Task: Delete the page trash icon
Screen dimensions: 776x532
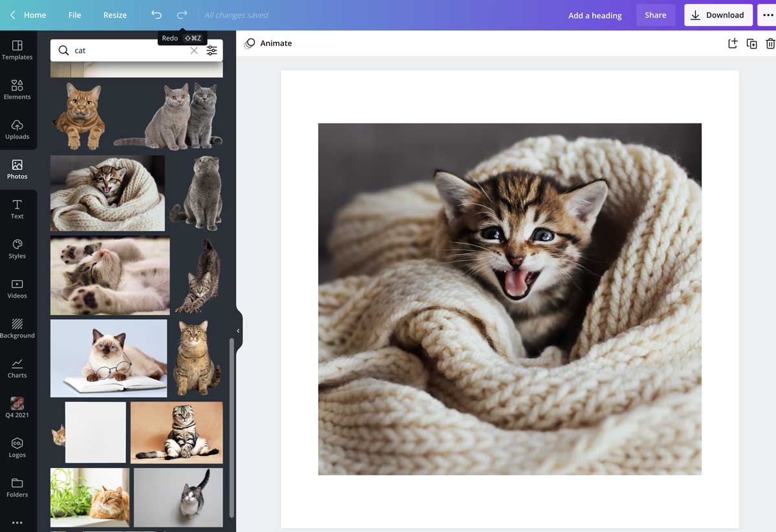Action: tap(770, 43)
